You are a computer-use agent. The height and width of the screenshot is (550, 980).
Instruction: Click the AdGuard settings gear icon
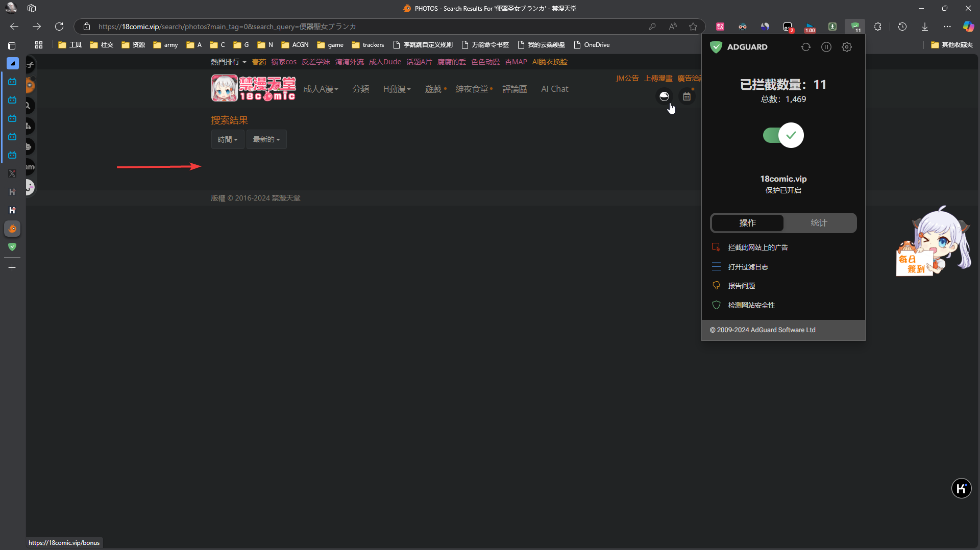tap(846, 47)
